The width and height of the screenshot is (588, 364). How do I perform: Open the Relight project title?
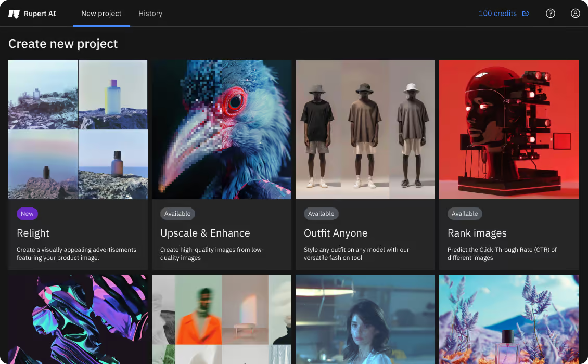click(x=33, y=233)
